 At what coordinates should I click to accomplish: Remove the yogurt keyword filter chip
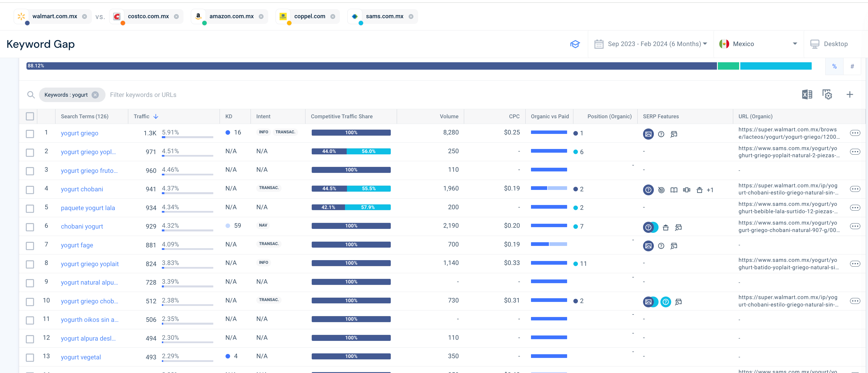95,95
